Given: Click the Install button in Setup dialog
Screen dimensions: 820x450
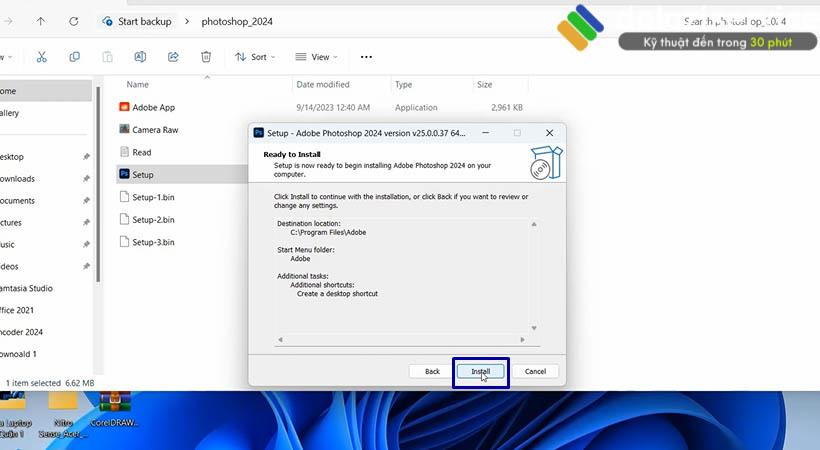Looking at the screenshot, I should pos(481,371).
